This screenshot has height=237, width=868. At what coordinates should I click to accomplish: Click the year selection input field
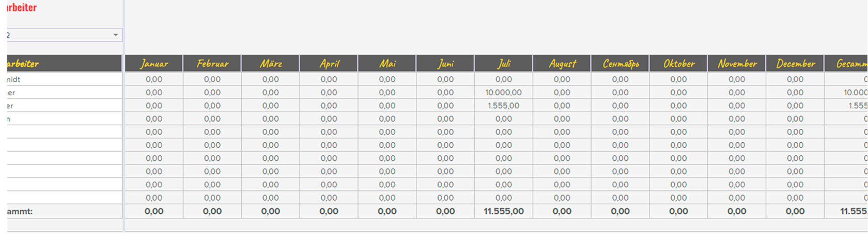(x=65, y=35)
